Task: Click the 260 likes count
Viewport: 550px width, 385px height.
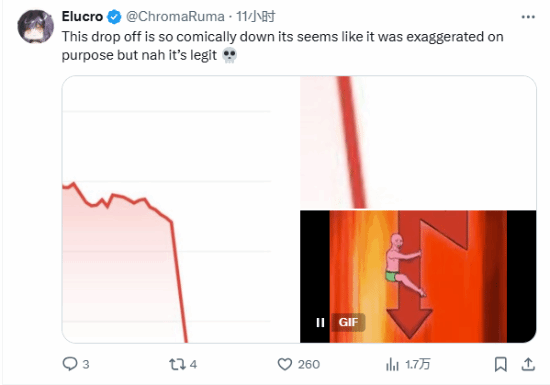Action: pyautogui.click(x=309, y=365)
